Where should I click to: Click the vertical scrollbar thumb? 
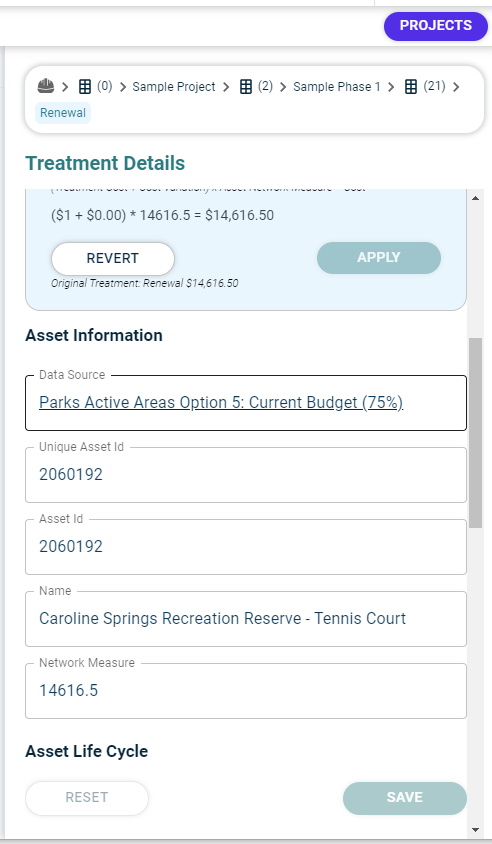(476, 433)
